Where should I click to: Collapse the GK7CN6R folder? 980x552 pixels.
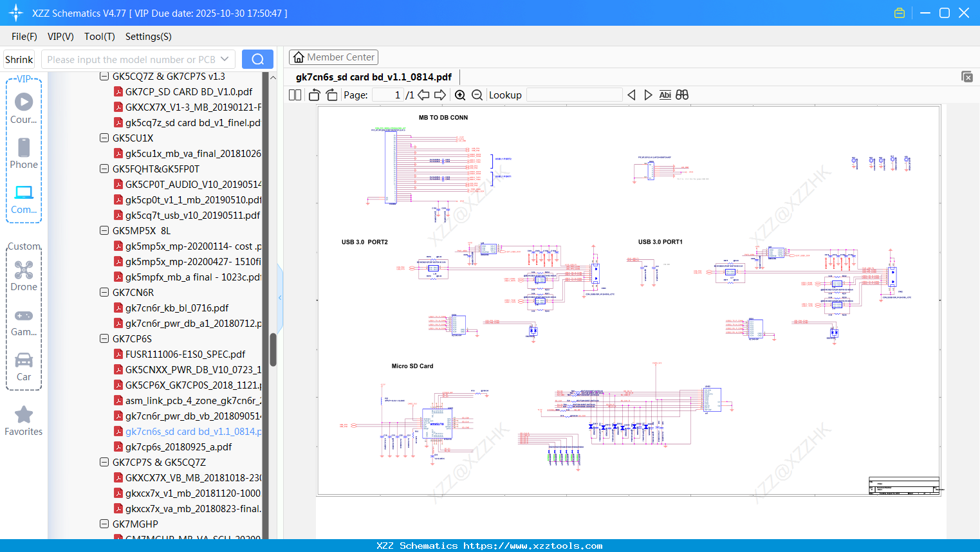pyautogui.click(x=104, y=292)
